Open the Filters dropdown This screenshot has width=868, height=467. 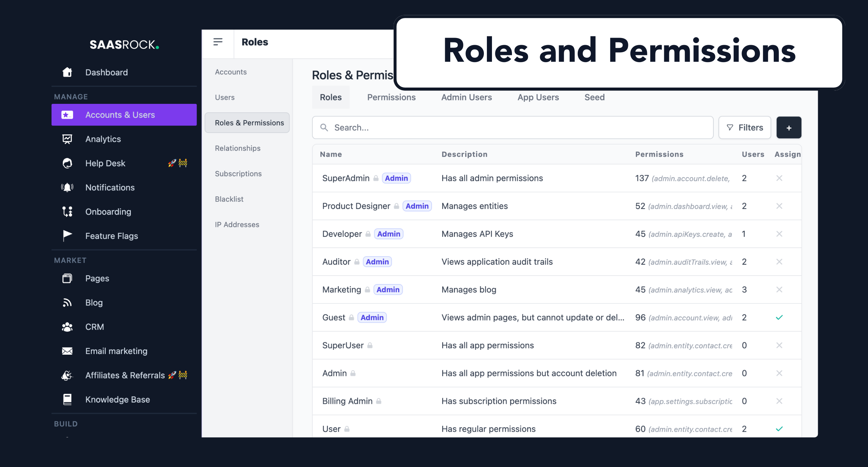coord(745,128)
